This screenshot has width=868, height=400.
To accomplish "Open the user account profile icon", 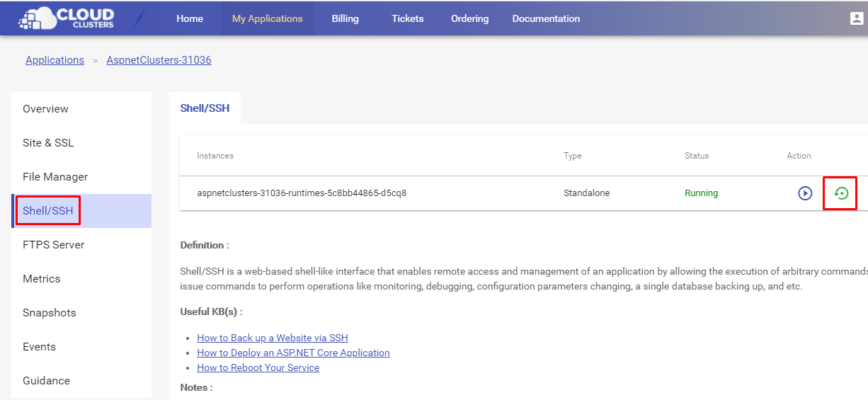I will [x=857, y=19].
